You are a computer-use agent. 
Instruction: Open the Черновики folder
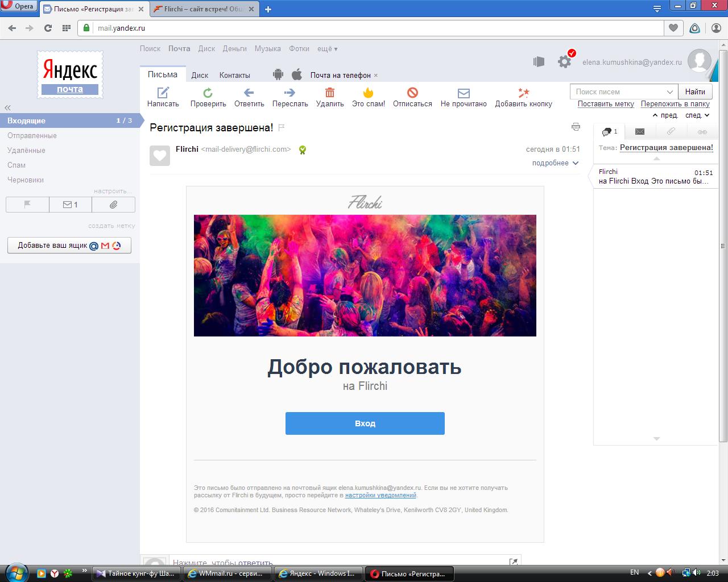point(26,180)
